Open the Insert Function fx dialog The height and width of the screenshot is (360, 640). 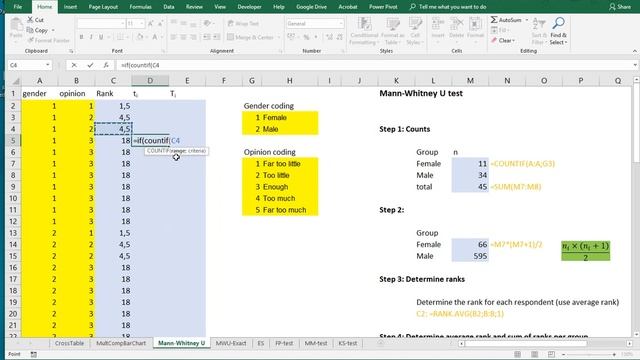(106, 65)
